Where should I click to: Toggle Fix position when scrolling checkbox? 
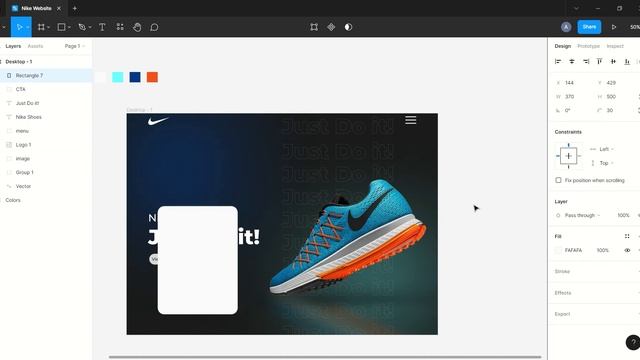(558, 180)
